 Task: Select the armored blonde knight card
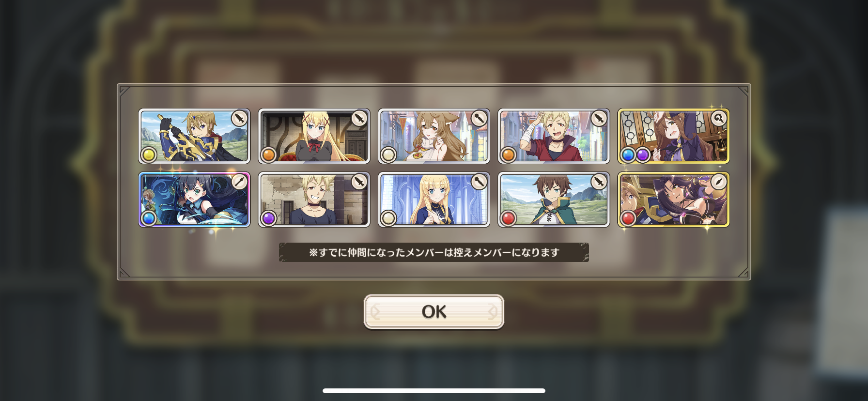tap(194, 136)
